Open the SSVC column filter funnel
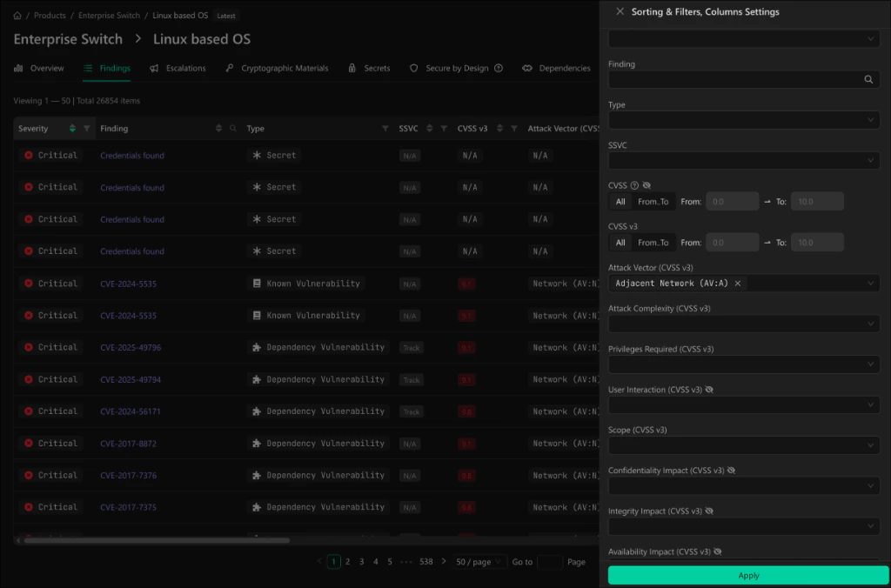 [x=444, y=129]
